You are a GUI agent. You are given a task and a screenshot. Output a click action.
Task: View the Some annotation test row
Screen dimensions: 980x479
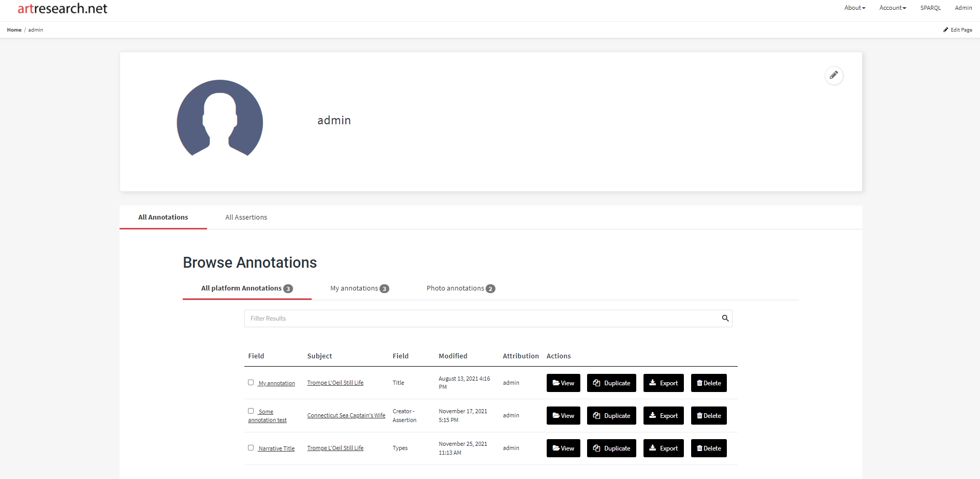click(563, 416)
